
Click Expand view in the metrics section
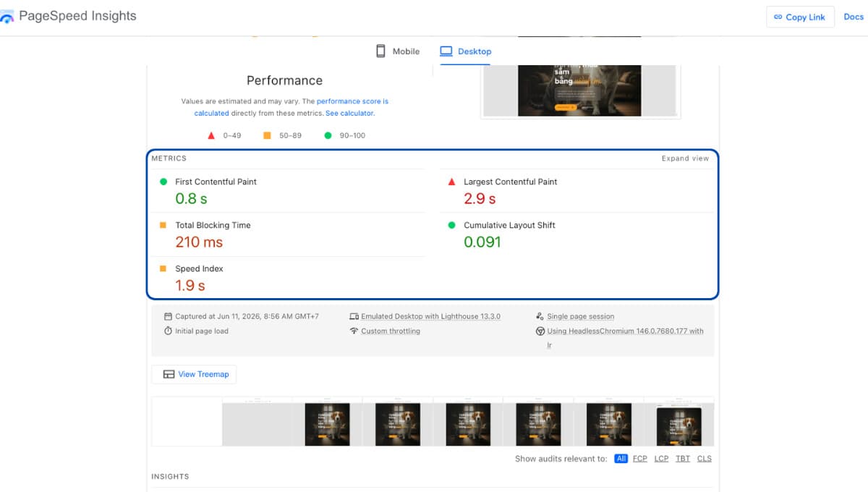pyautogui.click(x=685, y=158)
